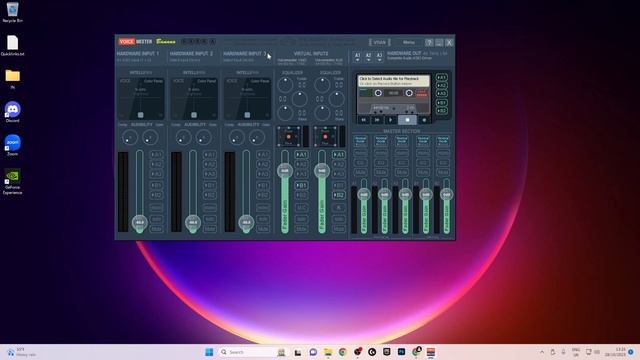Click Hardware Input 1 Intellipan voice panel
The height and width of the screenshot is (360, 640).
[x=141, y=99]
